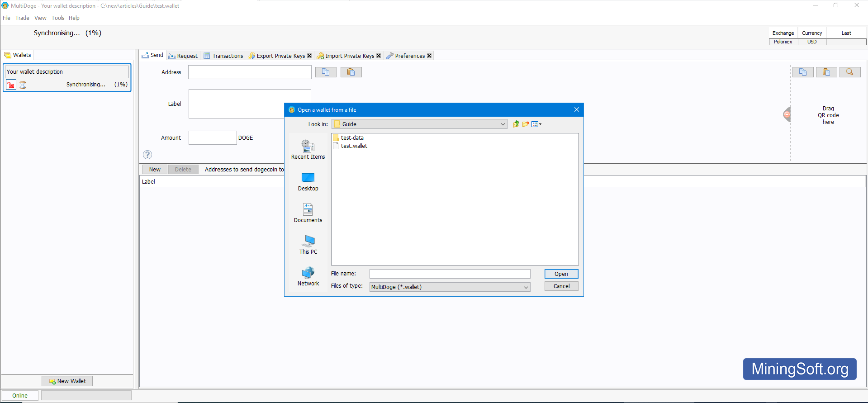Click the Wallets panel tab
This screenshot has height=403, width=868.
coord(18,55)
